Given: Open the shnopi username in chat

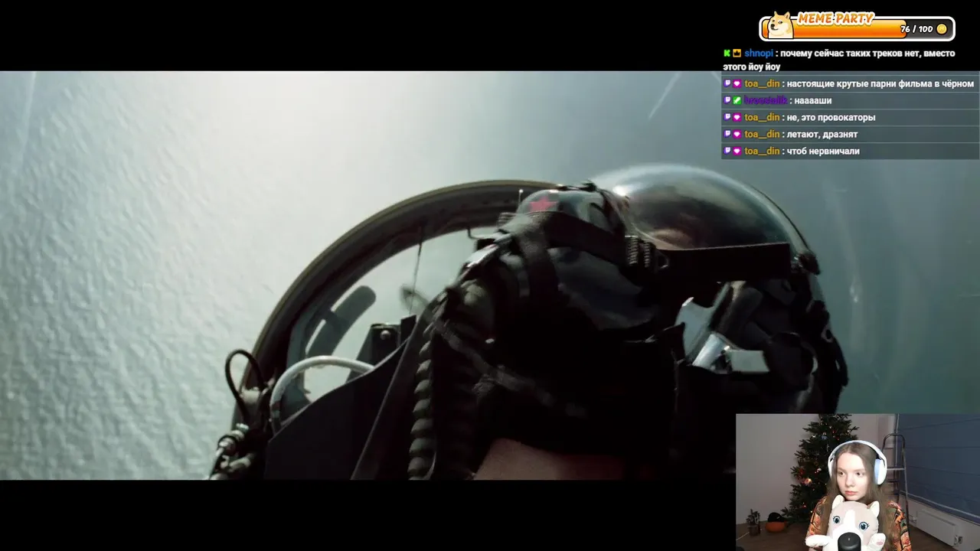Looking at the screenshot, I should (x=759, y=54).
